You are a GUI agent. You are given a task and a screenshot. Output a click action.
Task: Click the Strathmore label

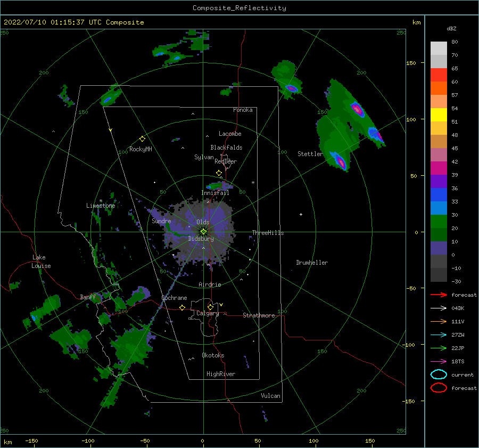pyautogui.click(x=259, y=315)
